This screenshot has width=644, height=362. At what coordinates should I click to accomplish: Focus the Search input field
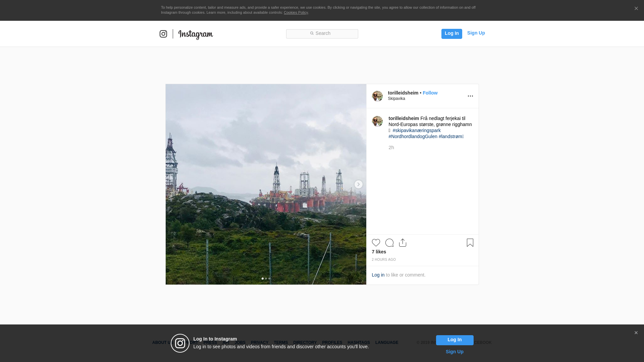(322, 34)
